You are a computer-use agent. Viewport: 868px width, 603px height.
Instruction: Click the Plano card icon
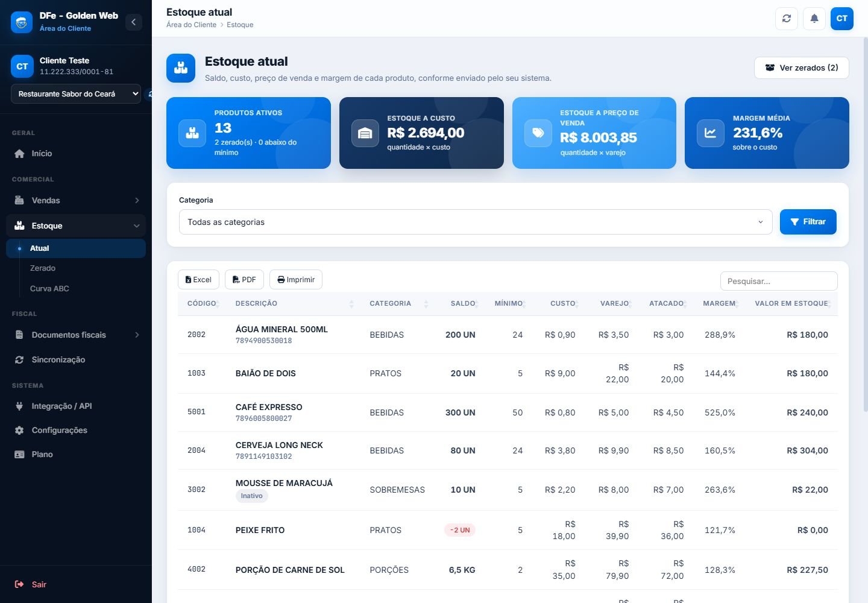coord(19,454)
